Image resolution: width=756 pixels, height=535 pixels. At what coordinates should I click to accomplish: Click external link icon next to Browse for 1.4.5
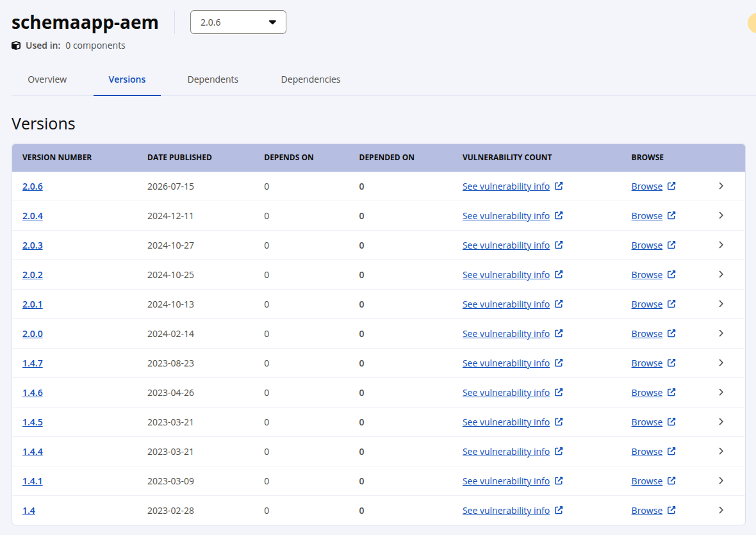[x=671, y=422]
